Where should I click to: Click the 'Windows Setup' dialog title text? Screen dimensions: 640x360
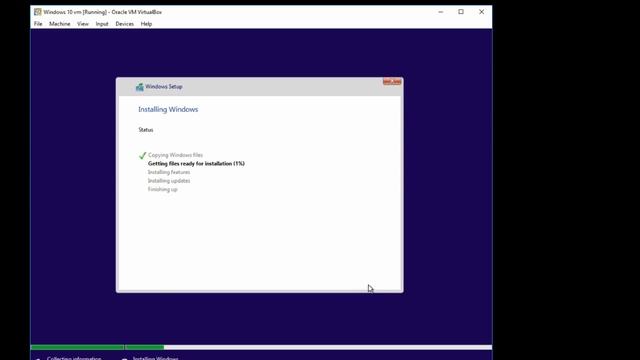click(x=164, y=87)
